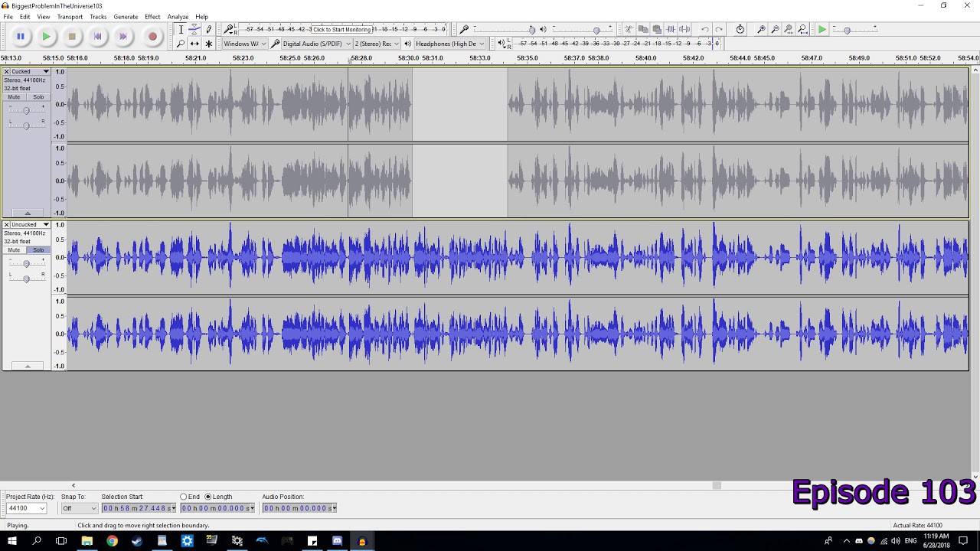This screenshot has height=551, width=980.
Task: Select the End radio button
Action: (x=184, y=497)
